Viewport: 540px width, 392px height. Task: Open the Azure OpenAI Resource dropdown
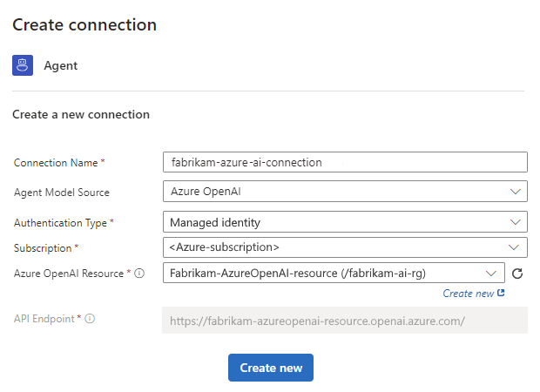point(491,274)
